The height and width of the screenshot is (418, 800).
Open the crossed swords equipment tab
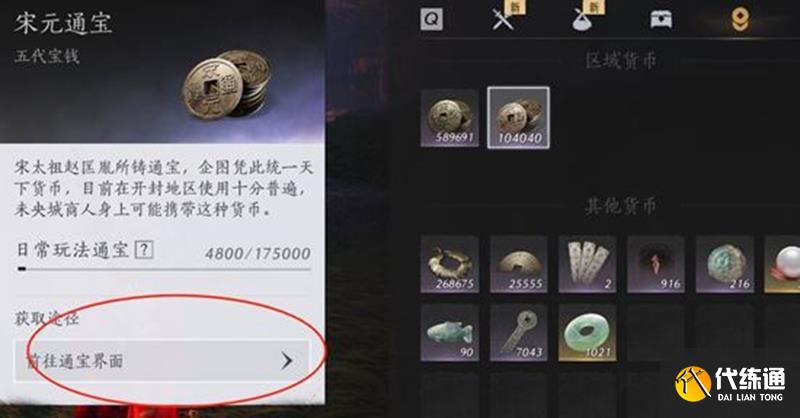click(x=503, y=20)
